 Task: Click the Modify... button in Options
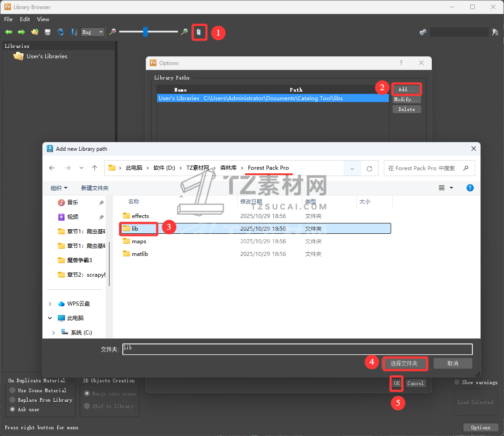click(x=406, y=99)
